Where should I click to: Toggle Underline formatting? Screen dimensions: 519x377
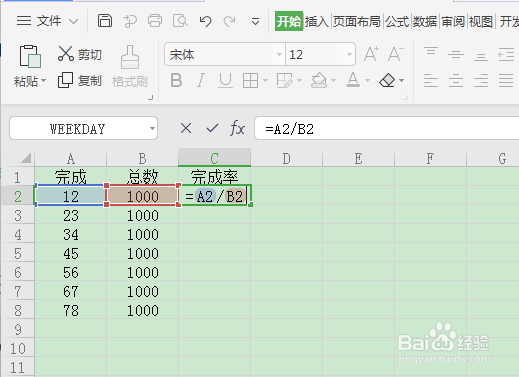[225, 80]
